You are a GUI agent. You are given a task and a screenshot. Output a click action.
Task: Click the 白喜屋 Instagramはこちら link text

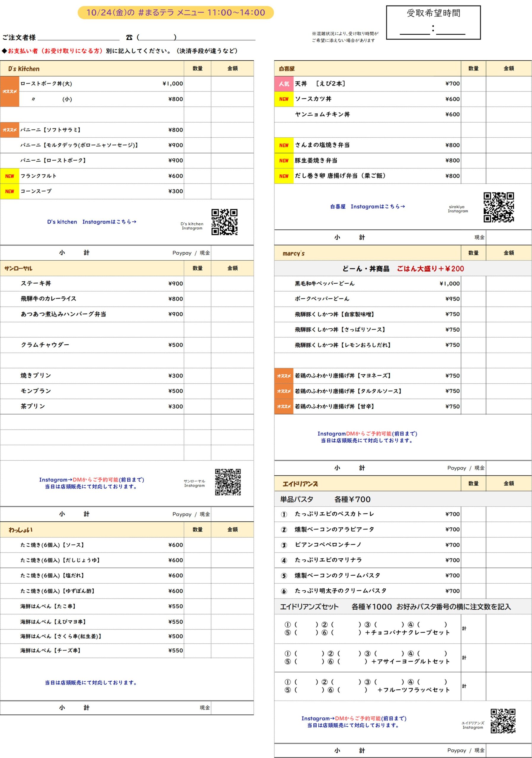(x=367, y=207)
